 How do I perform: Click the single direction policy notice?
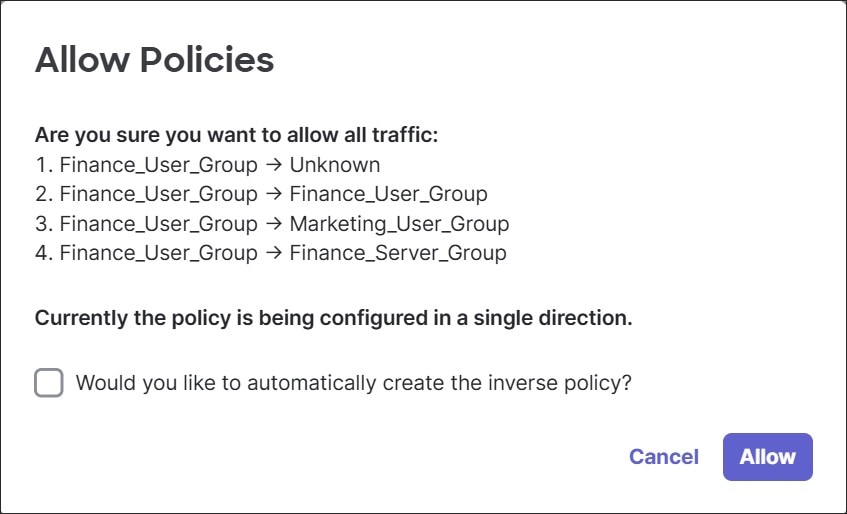tap(333, 318)
